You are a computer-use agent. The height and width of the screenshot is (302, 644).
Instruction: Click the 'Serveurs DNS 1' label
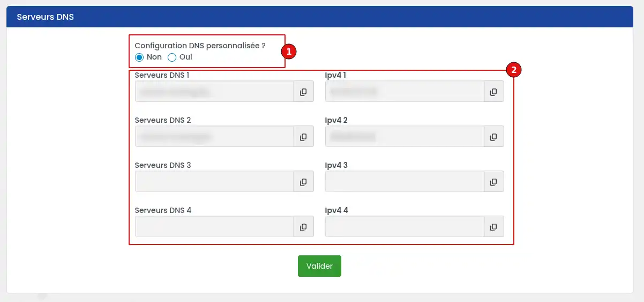[x=162, y=75]
